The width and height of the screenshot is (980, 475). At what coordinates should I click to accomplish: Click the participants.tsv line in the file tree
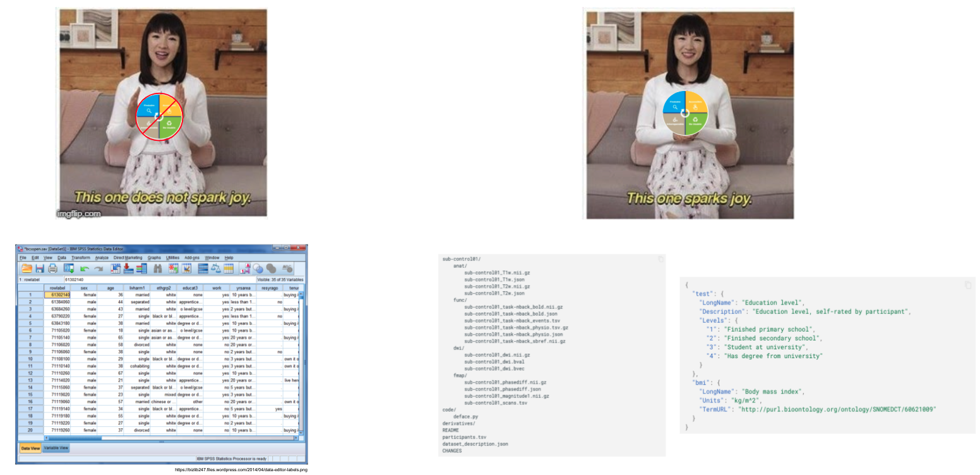[464, 436]
